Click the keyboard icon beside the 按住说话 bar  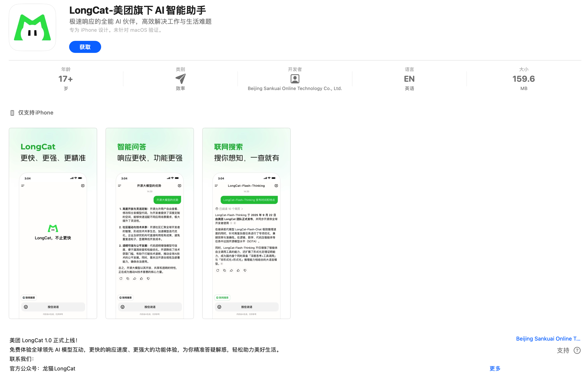click(x=122, y=307)
